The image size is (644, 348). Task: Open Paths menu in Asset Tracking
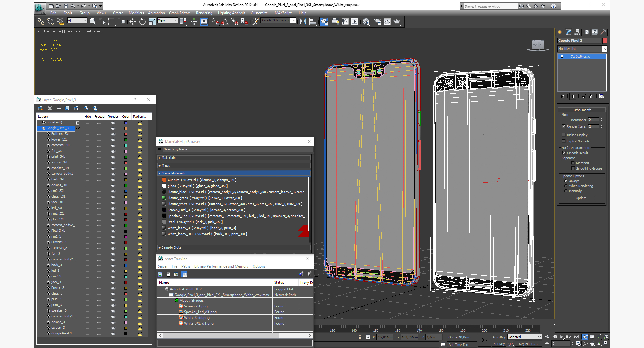click(186, 266)
